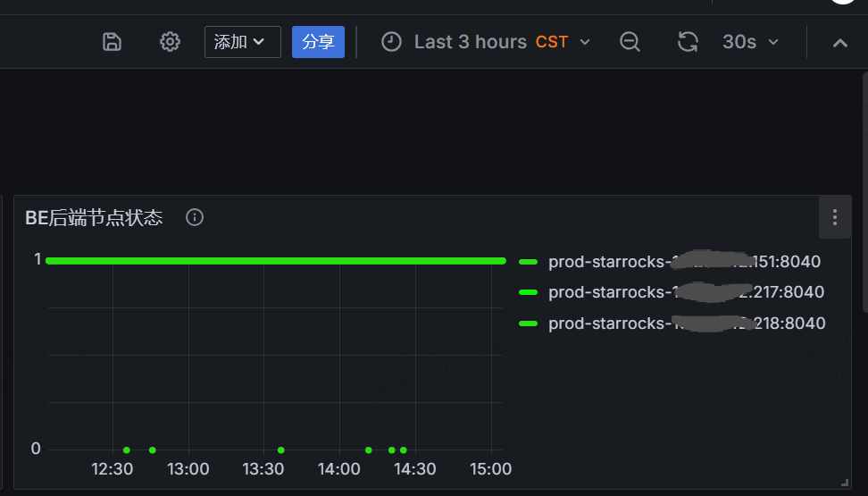Expand the time range chevron after CST

coord(585,42)
